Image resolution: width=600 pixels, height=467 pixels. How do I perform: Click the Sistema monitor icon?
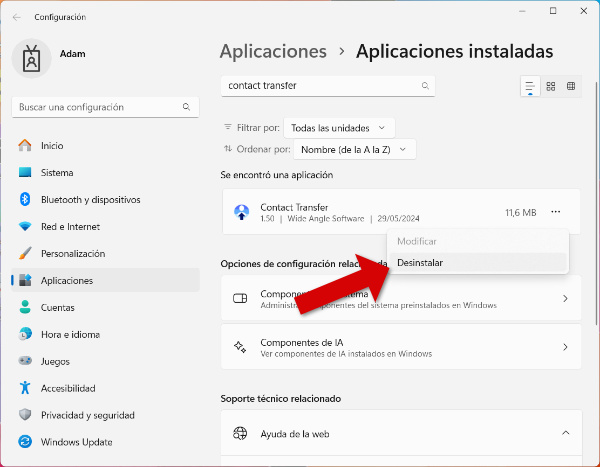coord(25,172)
